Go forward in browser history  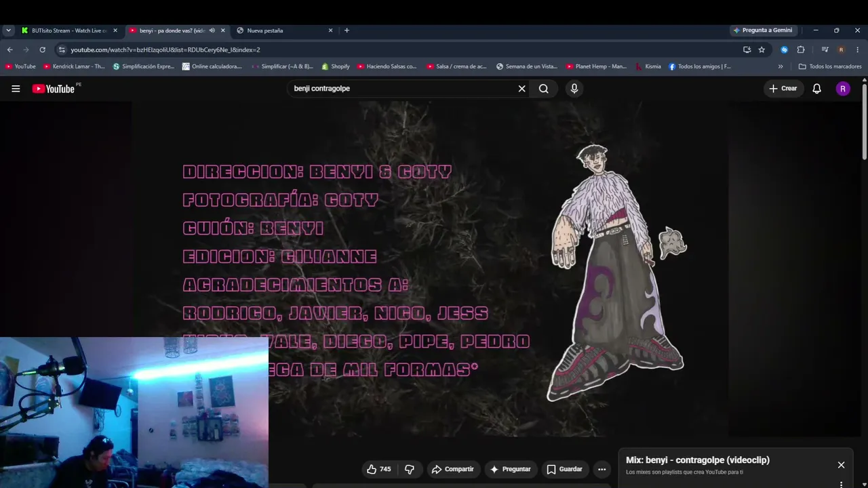[26, 49]
